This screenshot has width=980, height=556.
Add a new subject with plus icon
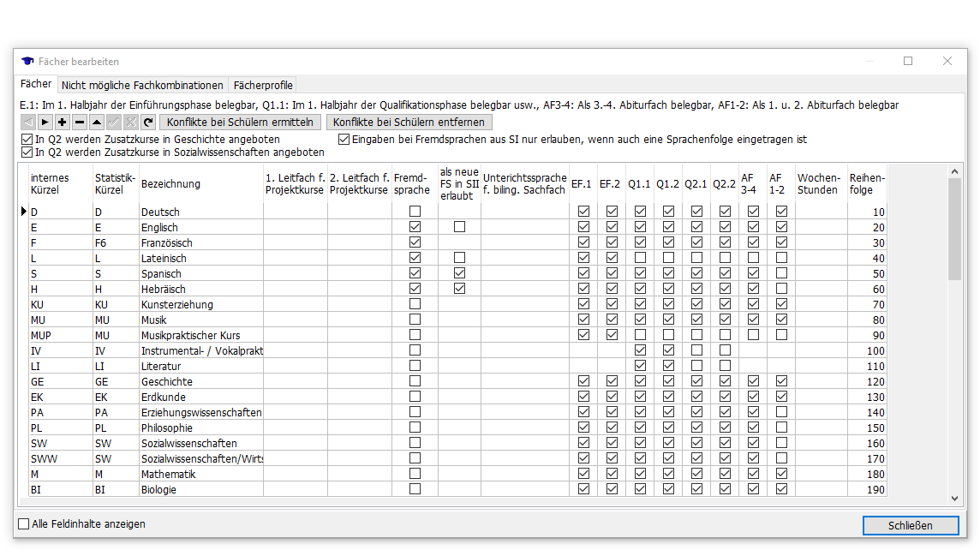click(x=62, y=122)
